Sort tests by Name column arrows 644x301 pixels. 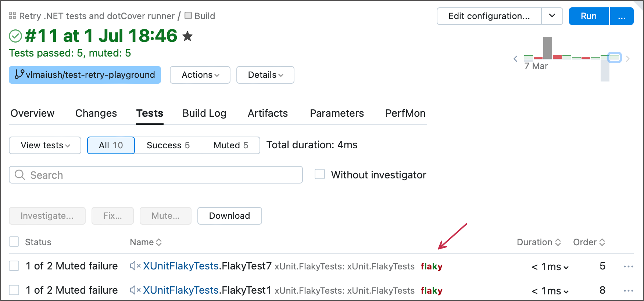[159, 242]
